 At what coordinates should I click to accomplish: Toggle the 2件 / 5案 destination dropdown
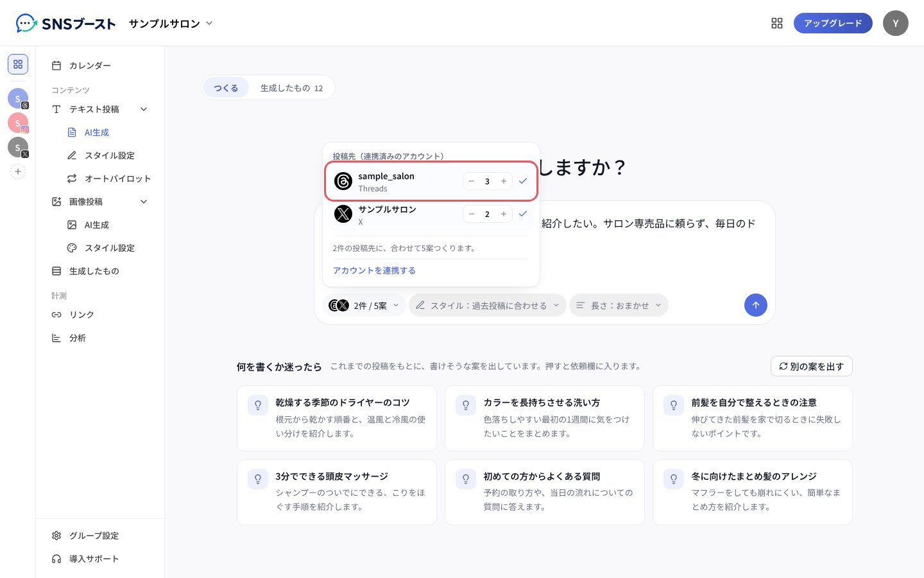pos(364,305)
